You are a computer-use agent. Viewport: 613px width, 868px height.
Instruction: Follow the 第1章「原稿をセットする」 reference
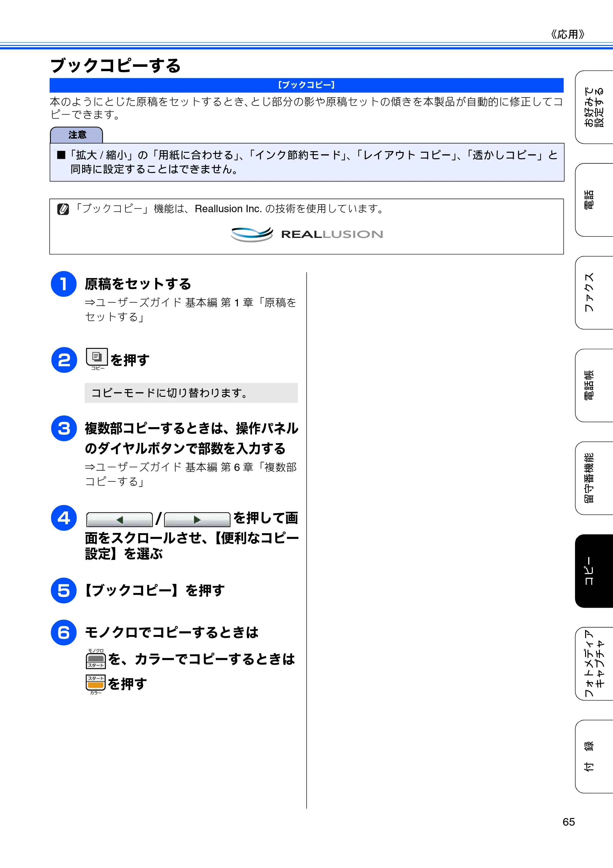point(190,310)
